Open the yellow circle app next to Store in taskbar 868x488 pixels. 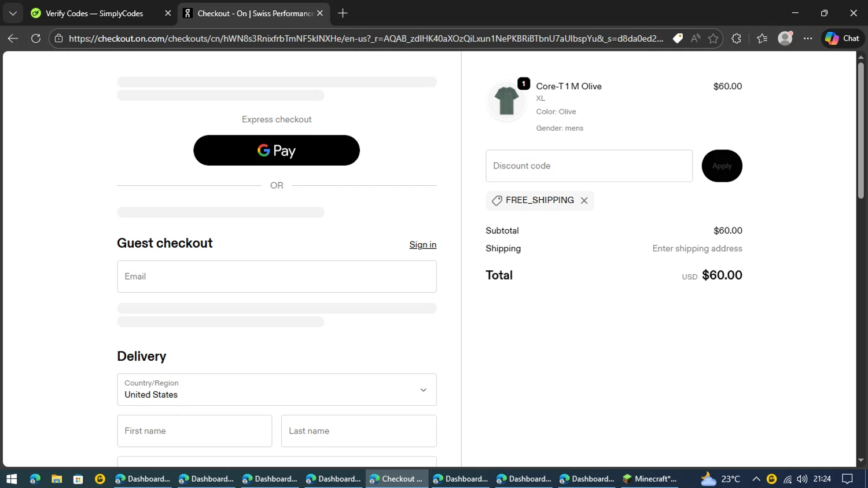click(x=100, y=479)
